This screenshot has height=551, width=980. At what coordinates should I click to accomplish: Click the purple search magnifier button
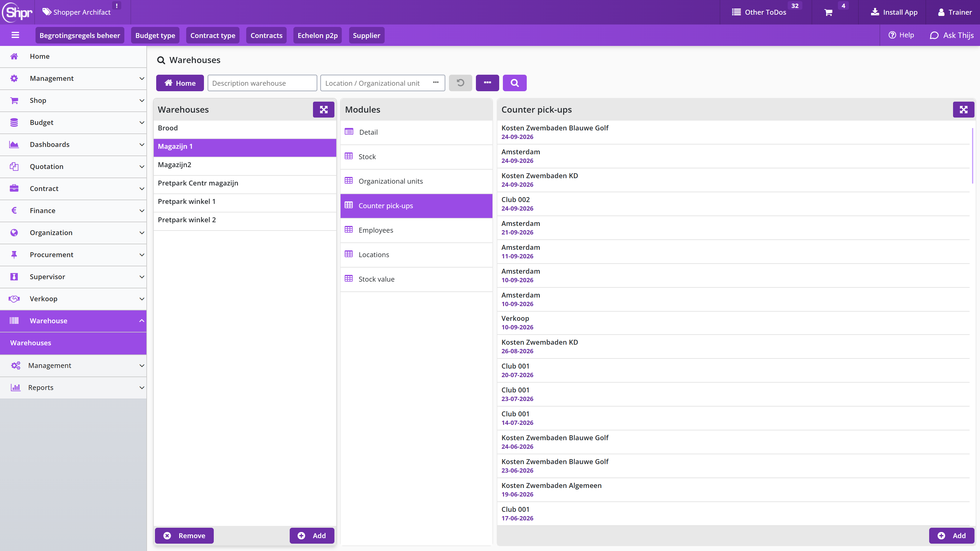(514, 83)
